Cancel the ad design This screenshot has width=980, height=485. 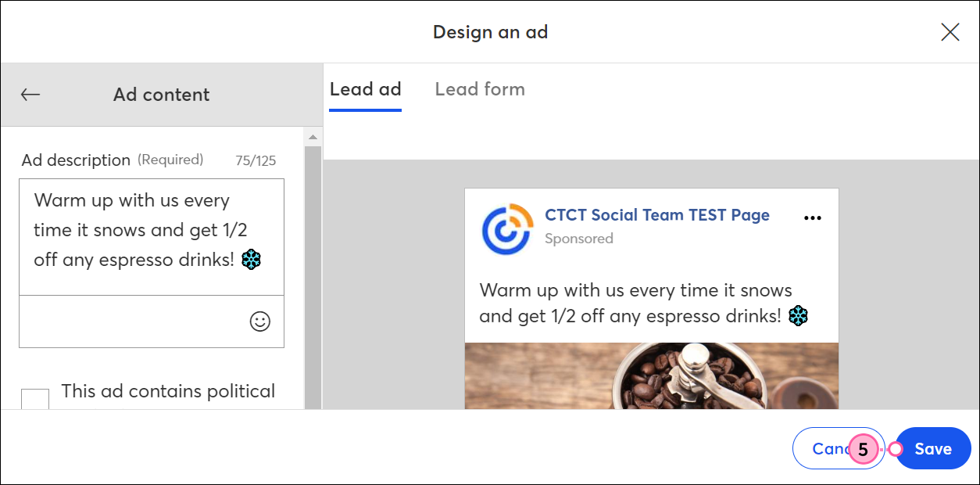(838, 448)
